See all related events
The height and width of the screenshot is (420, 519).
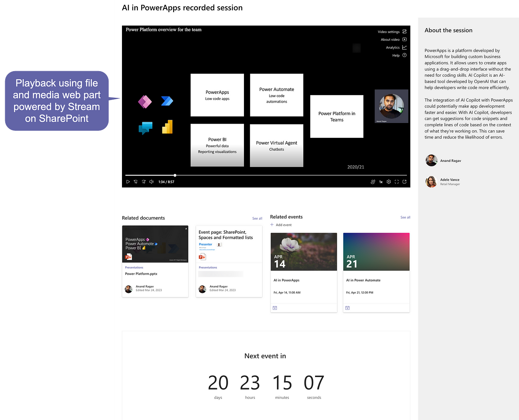(x=405, y=217)
